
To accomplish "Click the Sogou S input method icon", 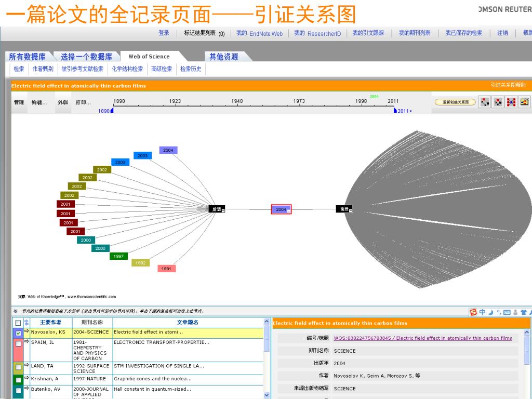I will click(473, 312).
